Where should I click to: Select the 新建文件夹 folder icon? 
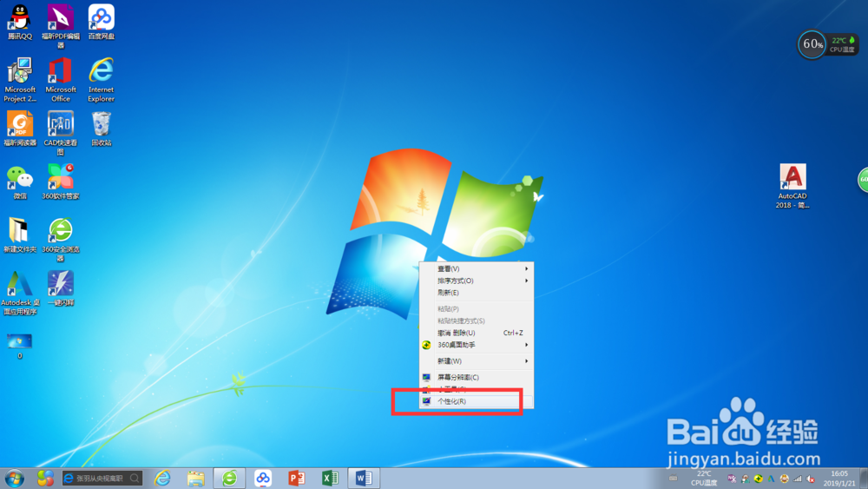click(x=20, y=235)
